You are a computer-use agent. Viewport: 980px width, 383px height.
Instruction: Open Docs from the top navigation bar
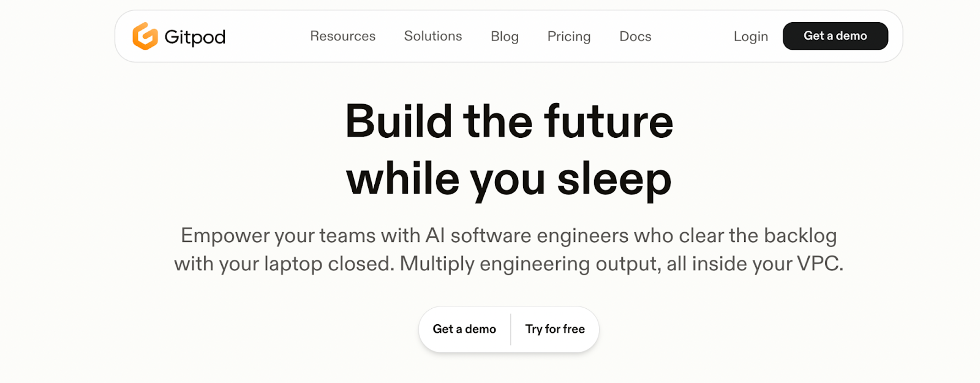tap(635, 37)
